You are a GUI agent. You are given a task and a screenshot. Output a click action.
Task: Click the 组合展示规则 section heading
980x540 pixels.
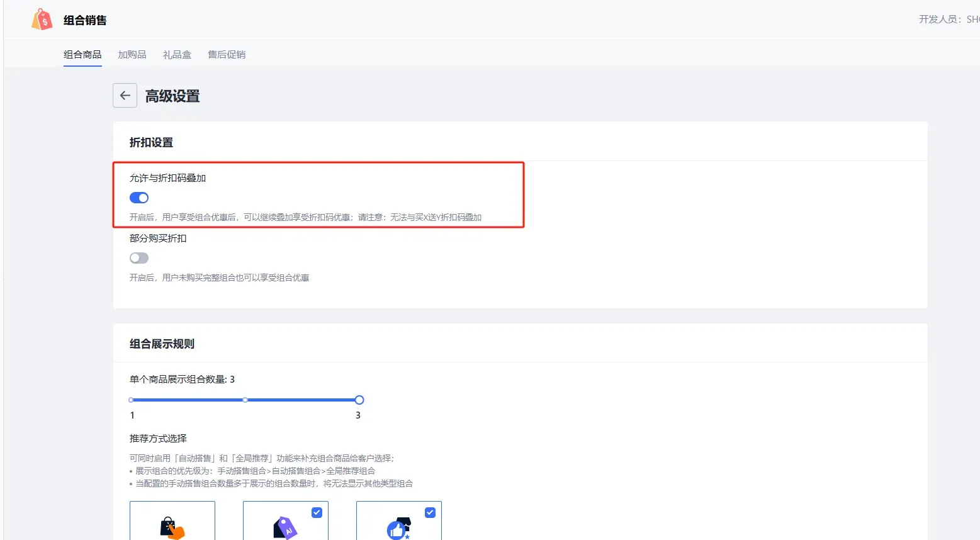click(162, 344)
